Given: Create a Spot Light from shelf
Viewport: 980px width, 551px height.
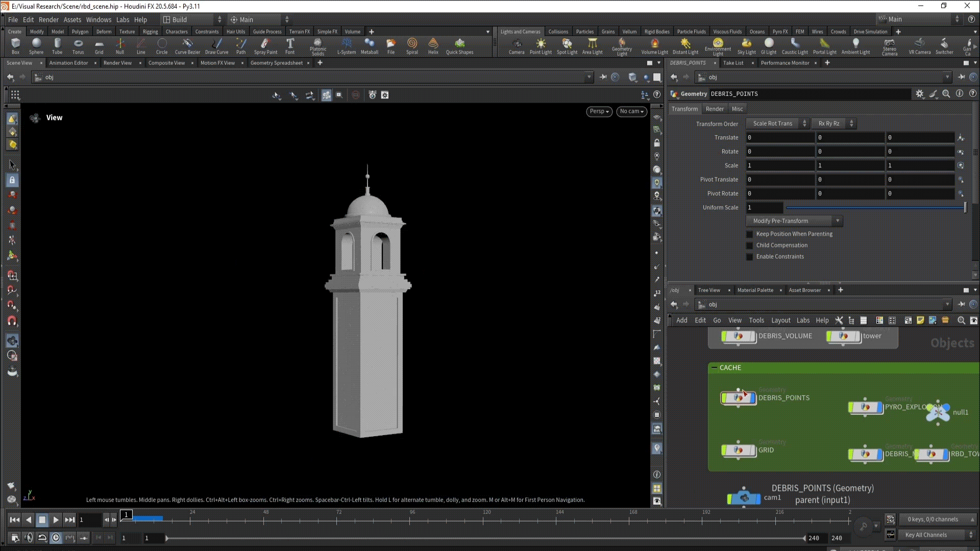Looking at the screenshot, I should click(567, 45).
